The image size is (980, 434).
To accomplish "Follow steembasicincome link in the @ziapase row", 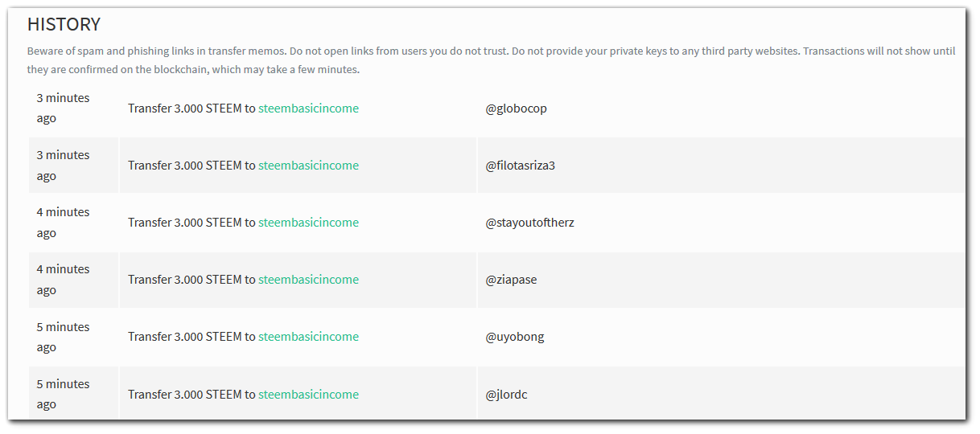I will click(x=308, y=280).
